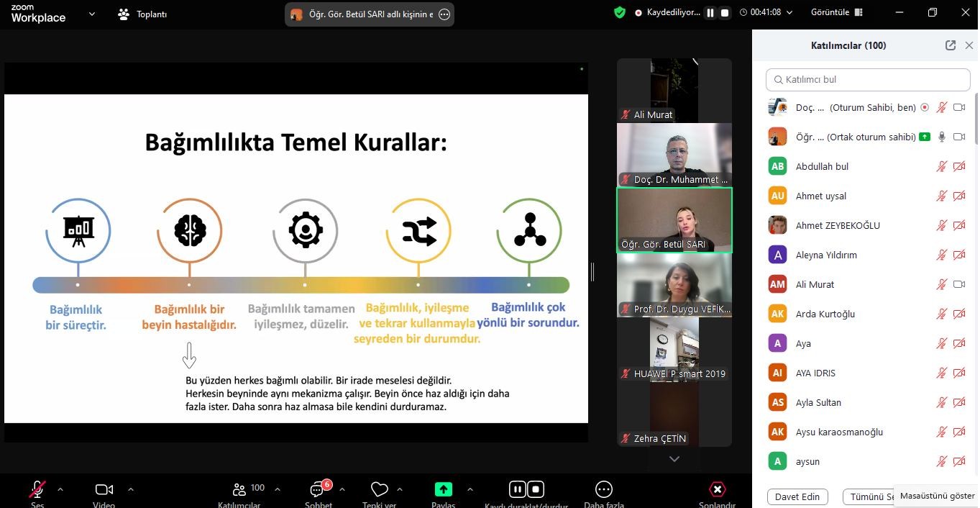The height and width of the screenshot is (508, 980).
Task: Click the green encryption shield icon
Action: pos(619,12)
